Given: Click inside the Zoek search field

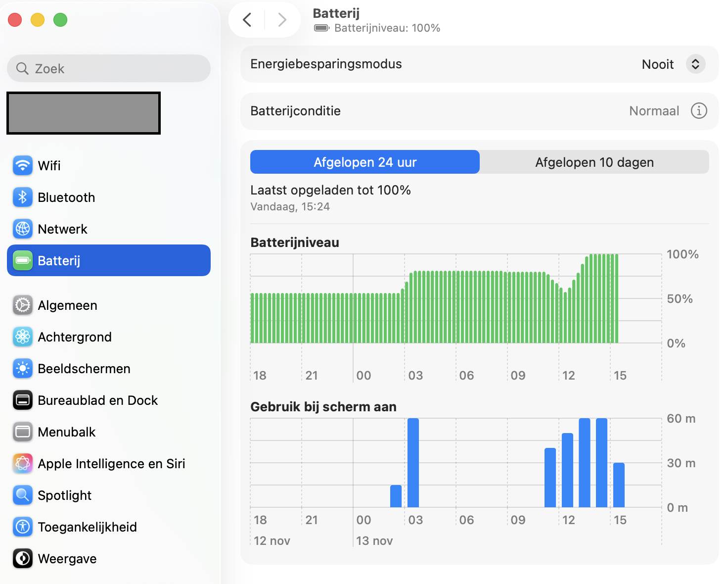Looking at the screenshot, I should point(108,68).
